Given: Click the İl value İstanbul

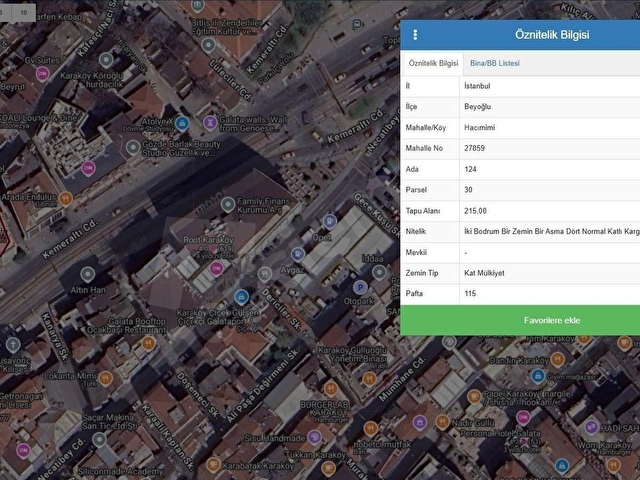Looking at the screenshot, I should click(477, 86).
